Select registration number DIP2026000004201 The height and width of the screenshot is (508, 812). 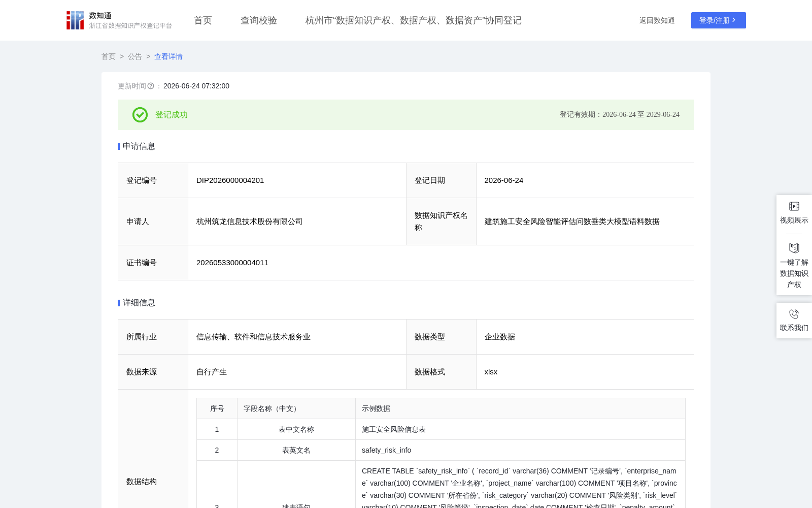click(x=230, y=180)
